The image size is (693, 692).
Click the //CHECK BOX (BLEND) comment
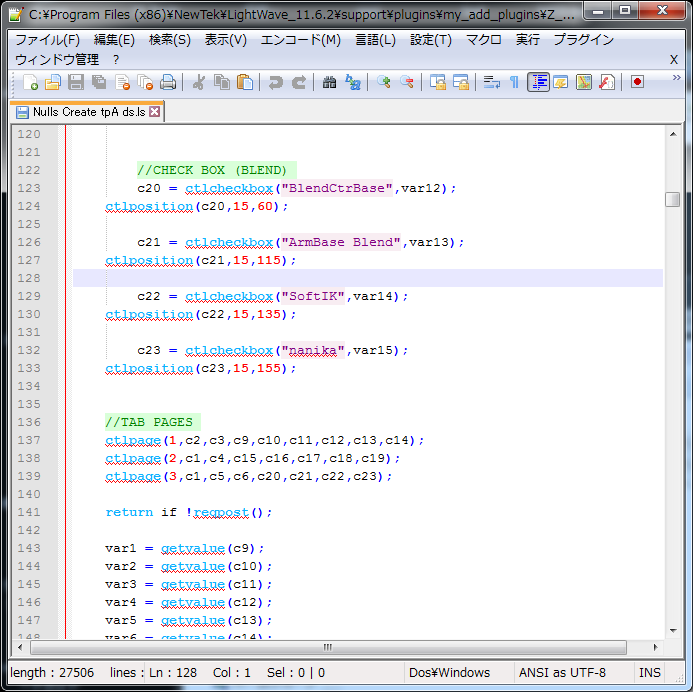coord(212,170)
